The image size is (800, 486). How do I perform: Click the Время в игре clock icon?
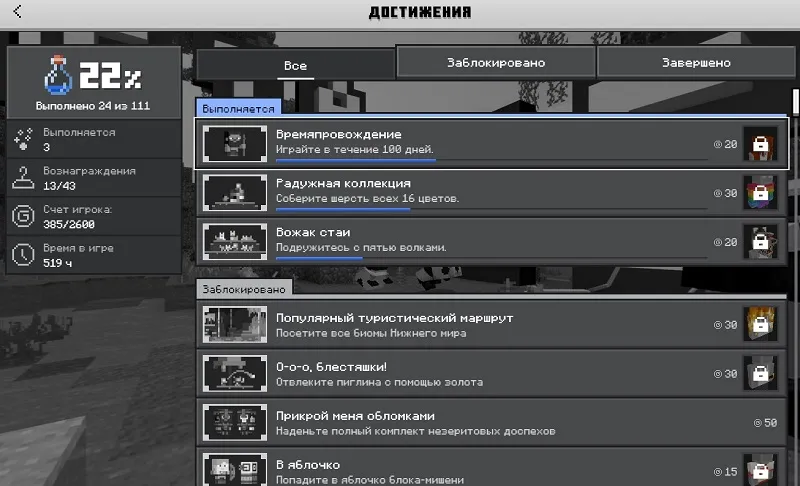[24, 254]
